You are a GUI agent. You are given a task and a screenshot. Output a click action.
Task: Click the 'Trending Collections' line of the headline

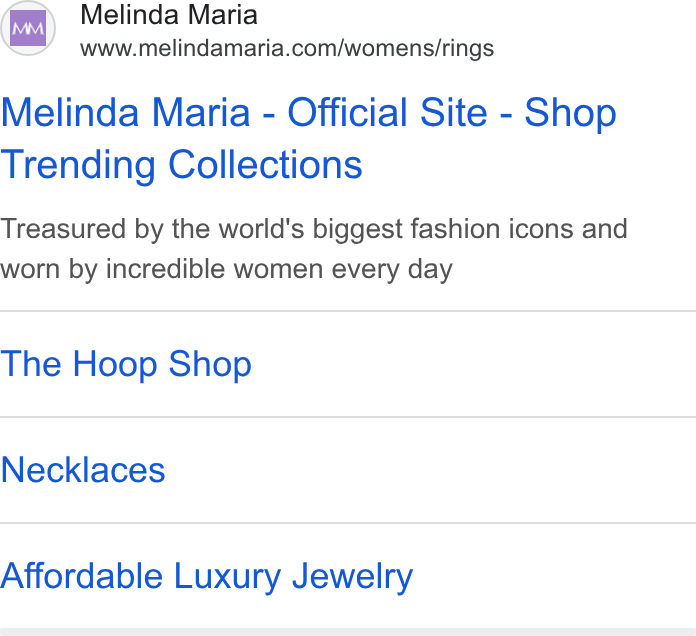182,165
